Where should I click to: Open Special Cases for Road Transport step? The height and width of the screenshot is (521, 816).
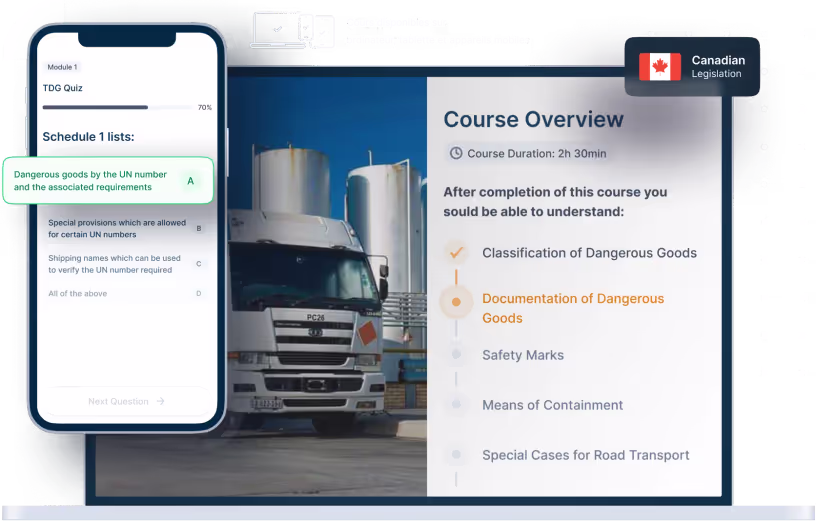[x=585, y=455]
